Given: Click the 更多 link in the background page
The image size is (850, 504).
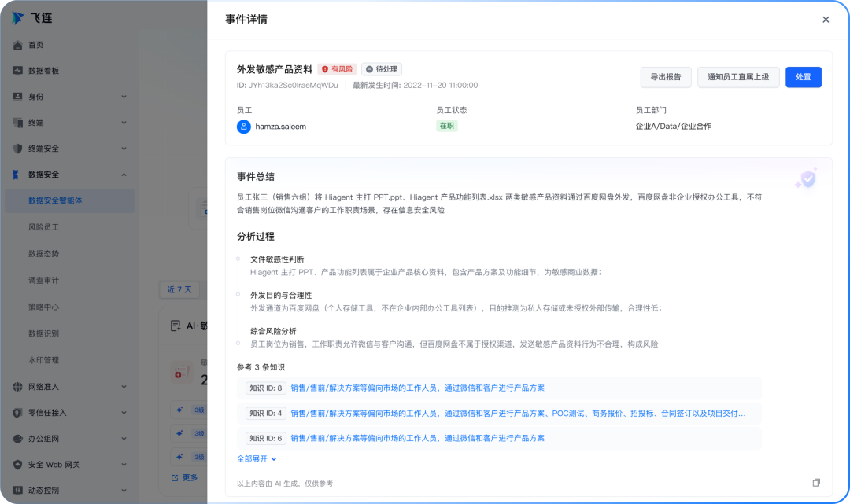Looking at the screenshot, I should (x=190, y=477).
